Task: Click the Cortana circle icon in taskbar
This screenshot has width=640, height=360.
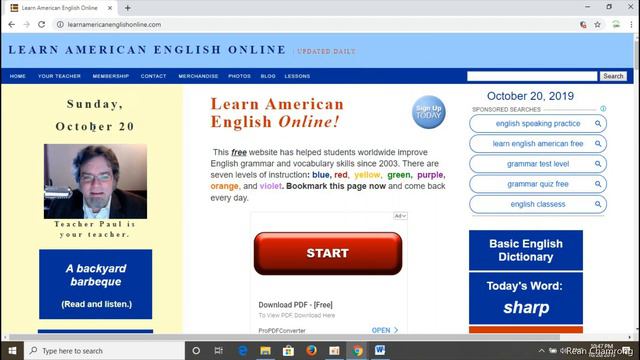Action: coord(196,351)
